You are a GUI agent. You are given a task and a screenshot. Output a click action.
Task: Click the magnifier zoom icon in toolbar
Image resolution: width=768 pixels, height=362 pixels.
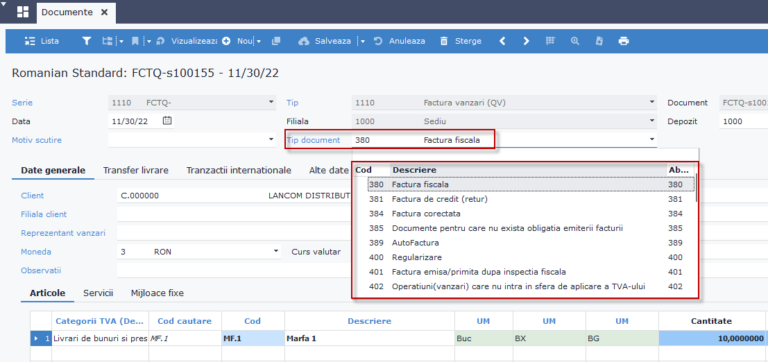point(575,41)
